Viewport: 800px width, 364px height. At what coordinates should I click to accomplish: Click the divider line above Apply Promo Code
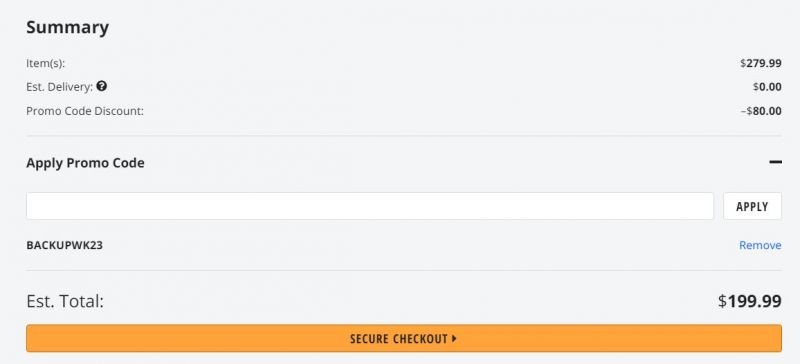point(404,136)
